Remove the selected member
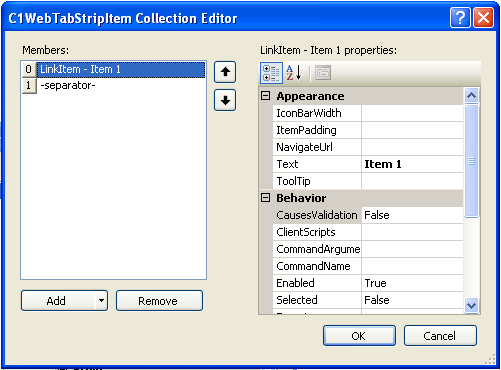This screenshot has height=370, width=501. tap(159, 301)
